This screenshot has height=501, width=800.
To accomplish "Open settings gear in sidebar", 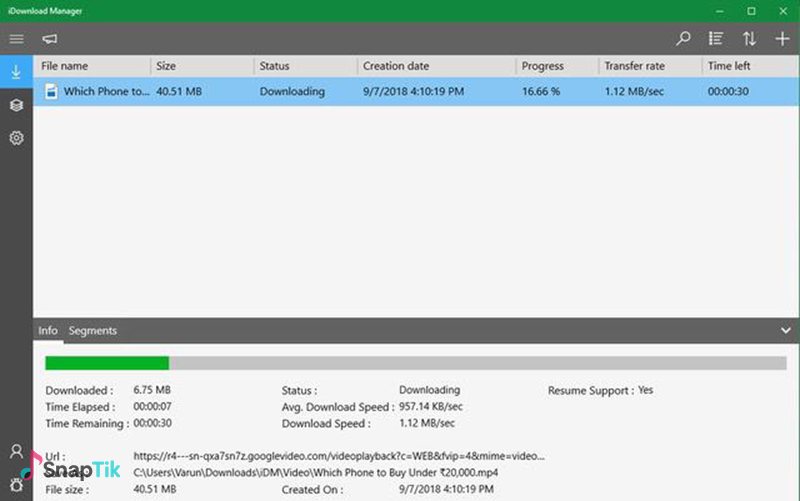I will point(16,138).
